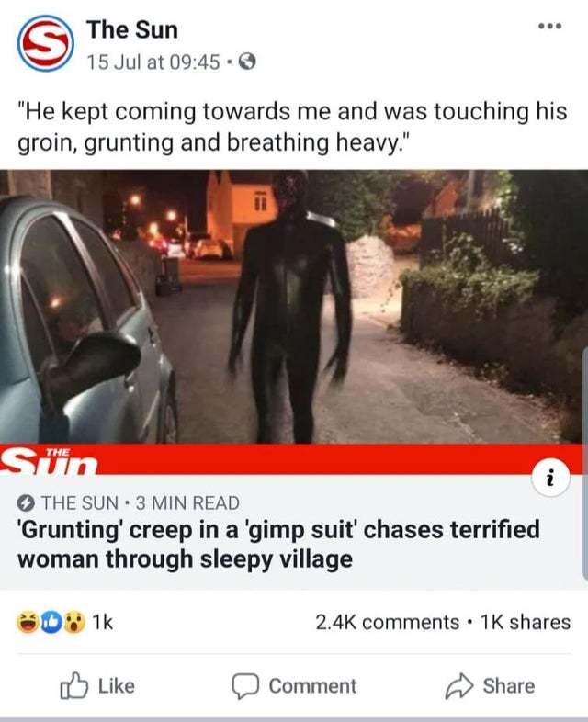
Task: Open the 'Grunting' creep article headline
Action: click(x=278, y=544)
